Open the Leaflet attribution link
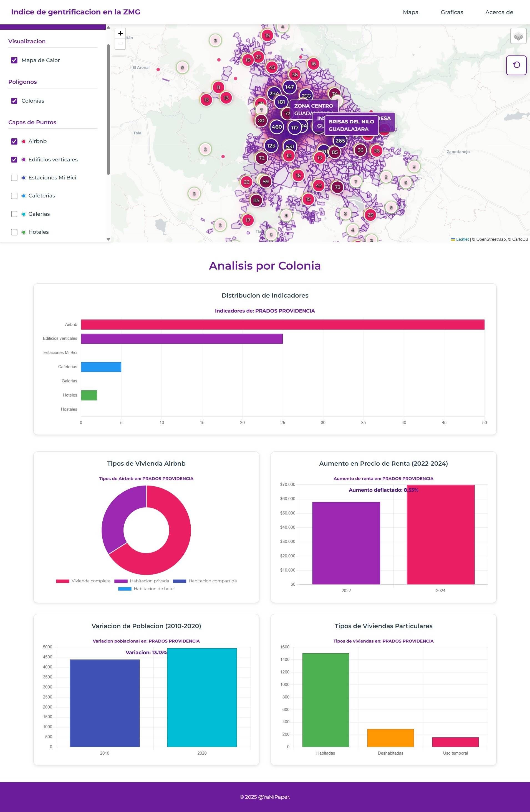 pyautogui.click(x=462, y=239)
